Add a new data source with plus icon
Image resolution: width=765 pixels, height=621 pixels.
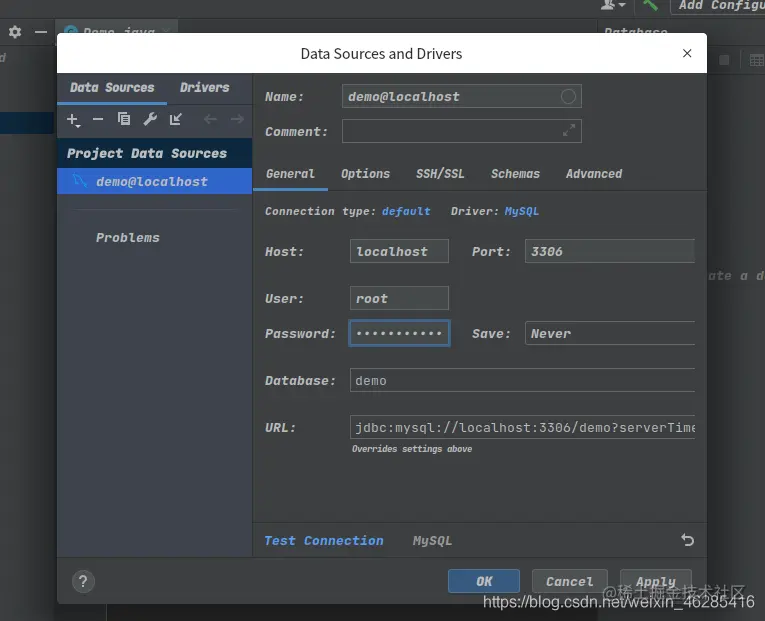[73, 120]
